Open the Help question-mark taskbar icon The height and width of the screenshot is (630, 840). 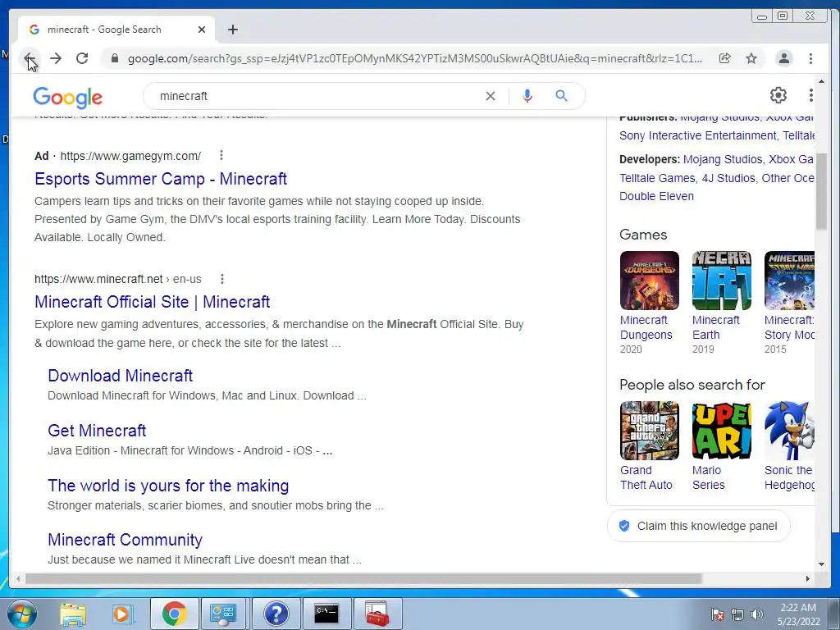tap(276, 614)
